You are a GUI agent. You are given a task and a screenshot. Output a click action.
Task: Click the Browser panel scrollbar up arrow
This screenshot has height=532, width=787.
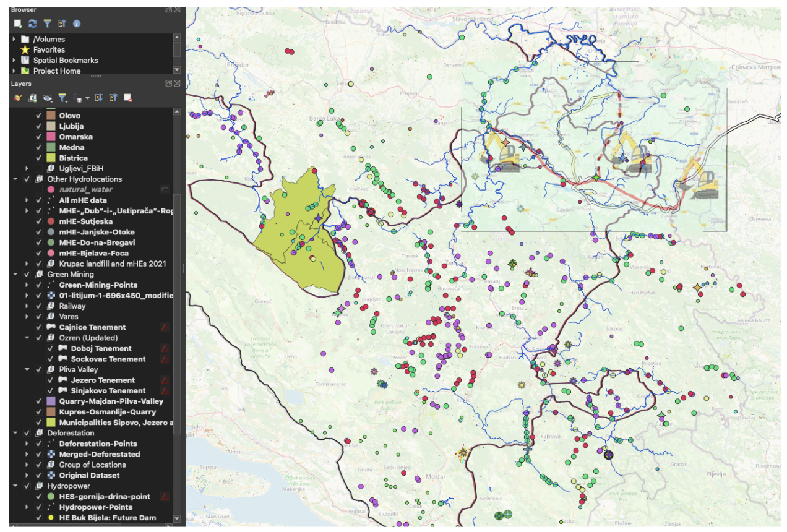pyautogui.click(x=177, y=38)
